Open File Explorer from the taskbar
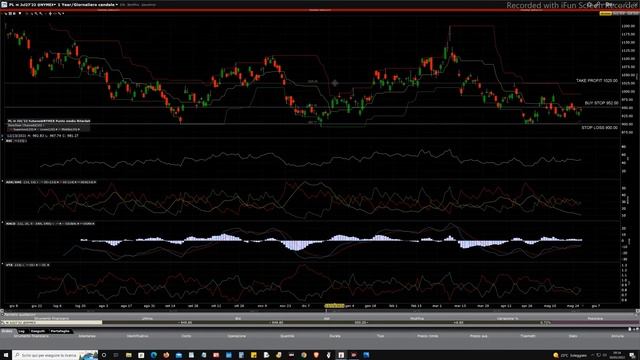Image resolution: width=640 pixels, height=360 pixels. (x=129, y=355)
